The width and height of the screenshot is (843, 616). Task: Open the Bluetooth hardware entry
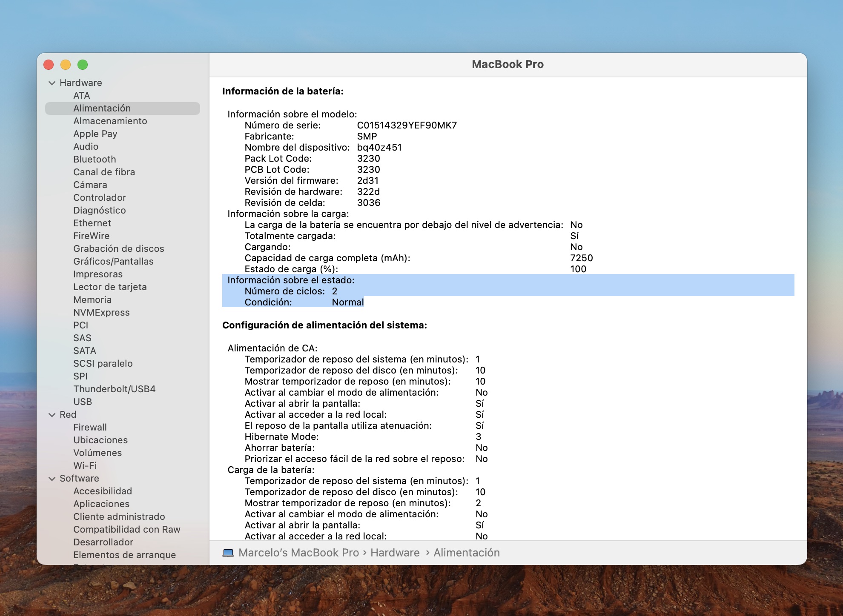[x=95, y=160]
